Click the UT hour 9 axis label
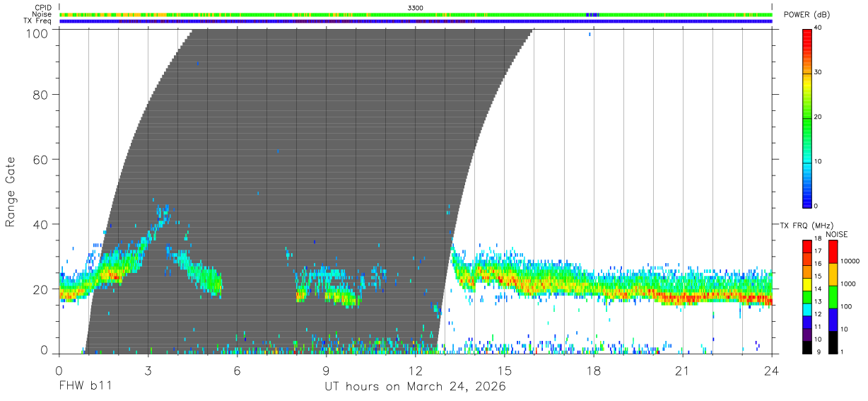The height and width of the screenshot is (401, 868). 326,371
